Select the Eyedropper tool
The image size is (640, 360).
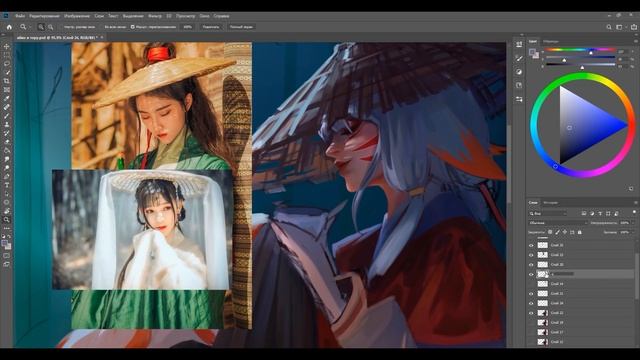coord(7,98)
